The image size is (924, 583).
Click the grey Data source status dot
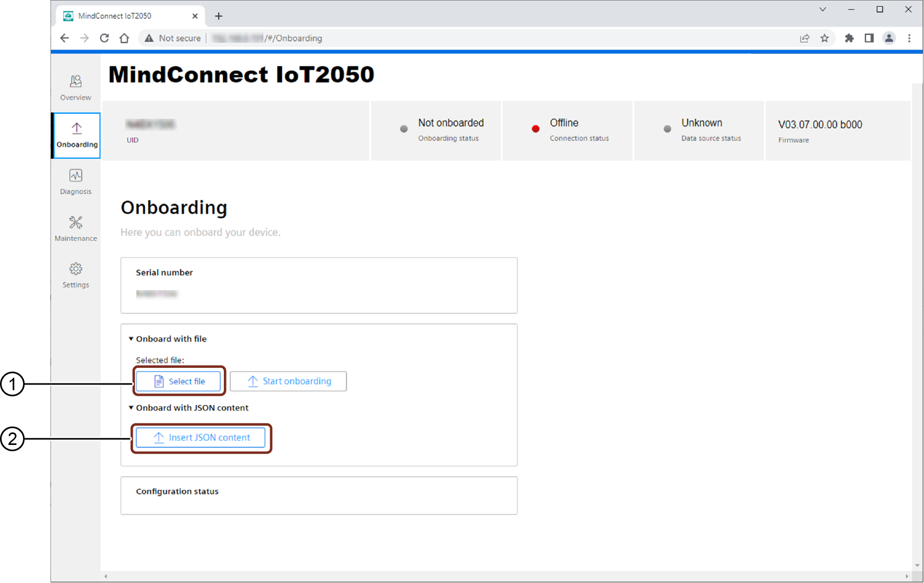tap(667, 129)
